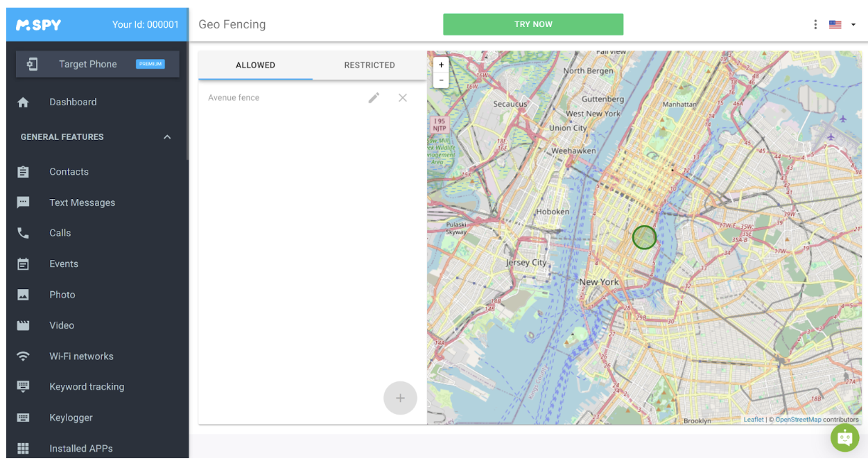The image size is (868, 470).
Task: Click the Text Messages chat icon
Action: [x=23, y=202]
